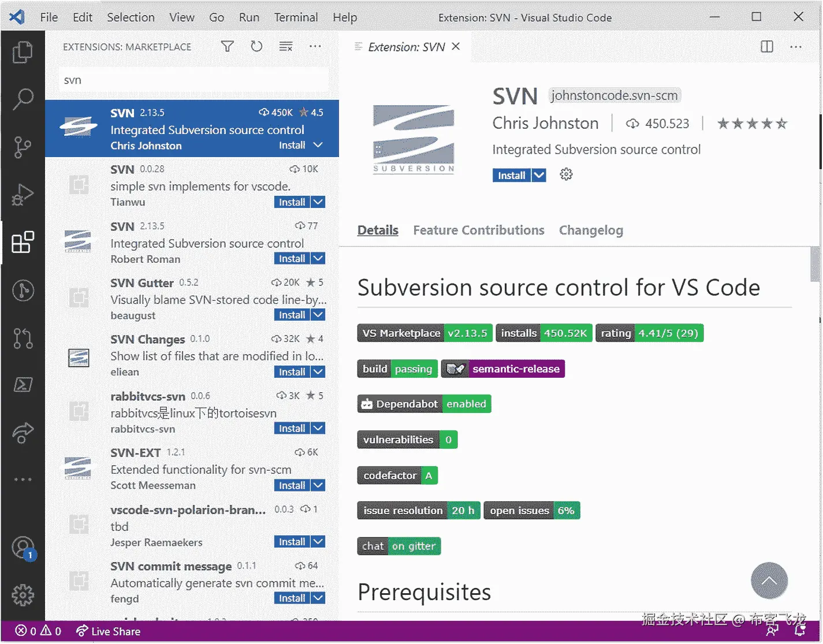Jump to top with the round arrow button
This screenshot has height=644, width=823.
(x=769, y=580)
